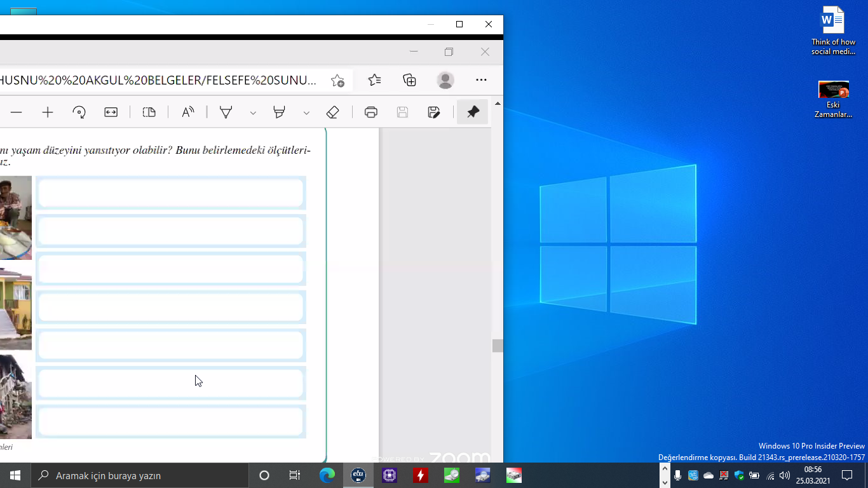This screenshot has height=488, width=868.
Task: Expand the Highlight color options dropdown
Action: pos(306,113)
